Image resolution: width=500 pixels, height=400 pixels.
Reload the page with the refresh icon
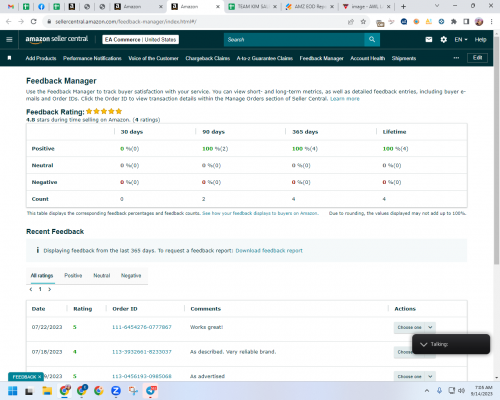pos(33,21)
